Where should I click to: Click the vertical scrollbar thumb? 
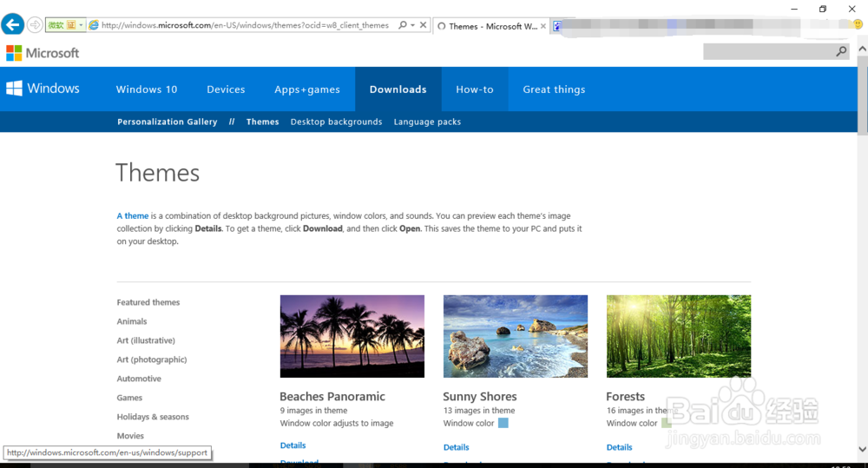(x=863, y=95)
